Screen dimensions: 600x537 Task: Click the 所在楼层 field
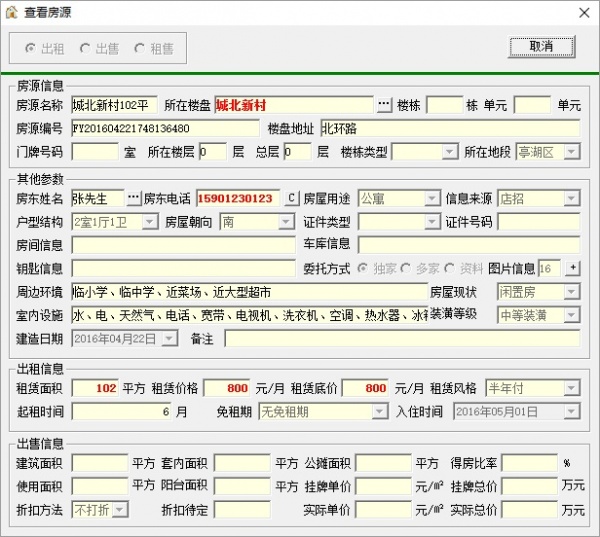point(213,152)
